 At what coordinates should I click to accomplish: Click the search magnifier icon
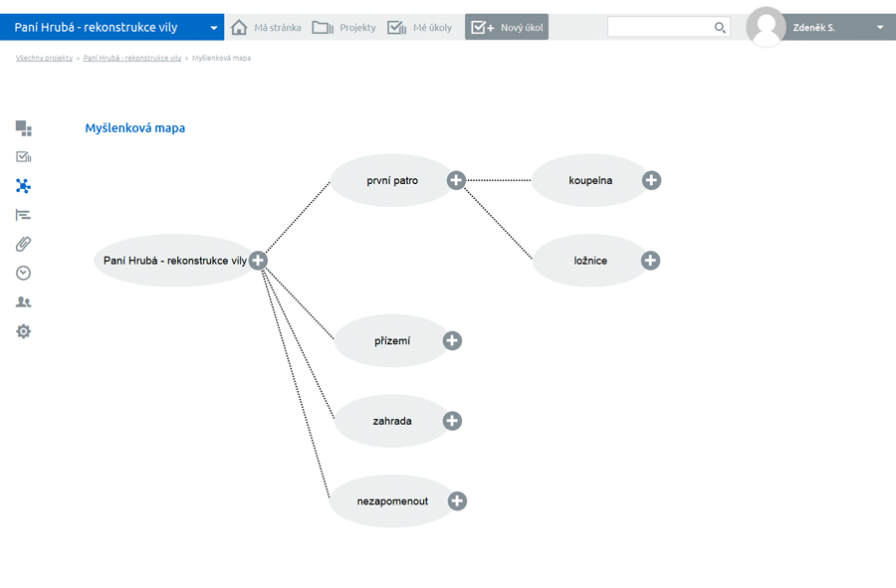point(720,28)
